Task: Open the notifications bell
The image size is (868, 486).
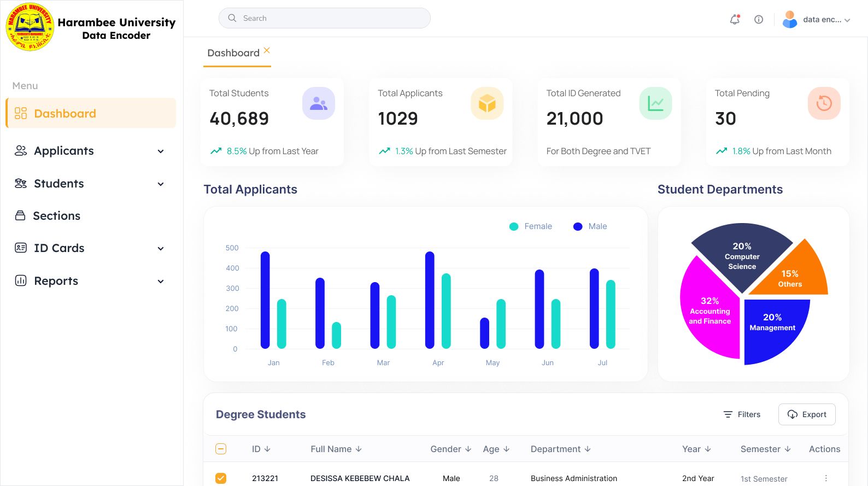Action: click(735, 20)
